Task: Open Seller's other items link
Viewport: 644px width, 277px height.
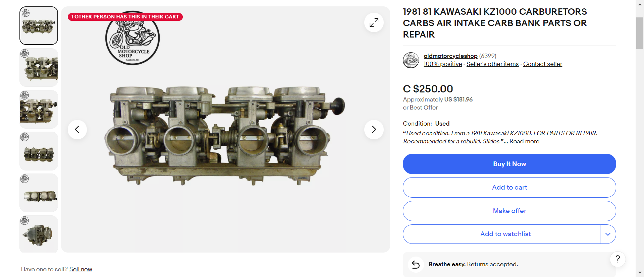Action: pos(492,64)
